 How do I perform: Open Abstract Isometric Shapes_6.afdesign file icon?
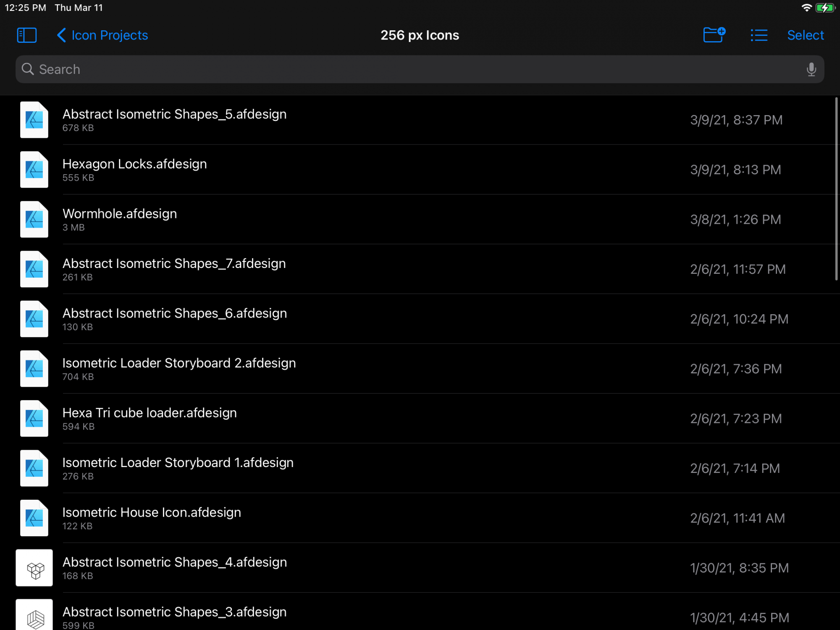click(x=34, y=319)
